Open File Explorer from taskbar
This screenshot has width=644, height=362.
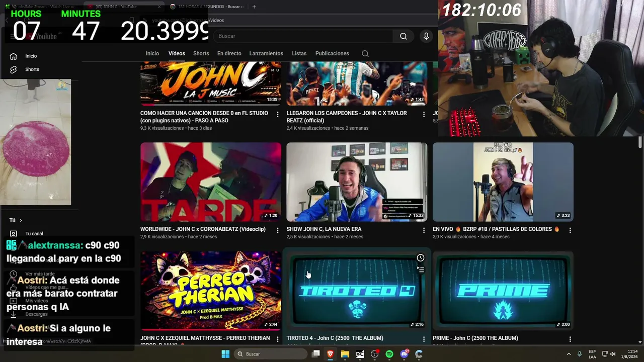tap(345, 354)
